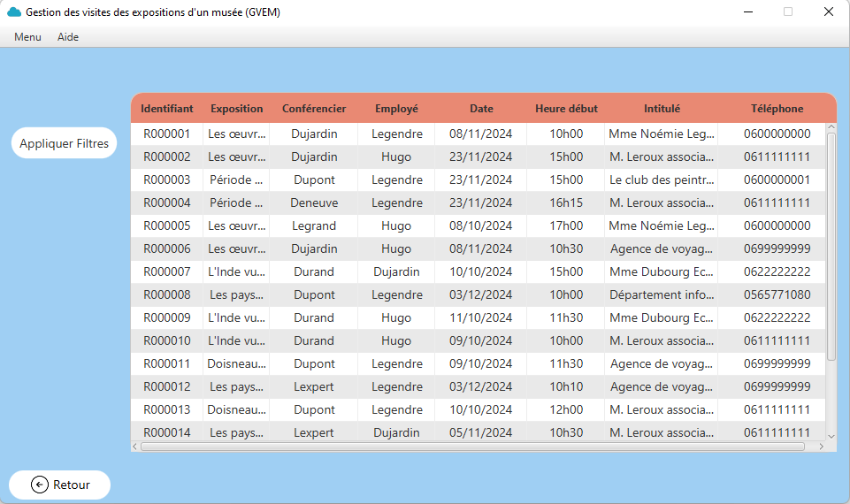Screen dimensions: 850x504
Task: Open the Menu item in the menu bar
Action: point(27,37)
